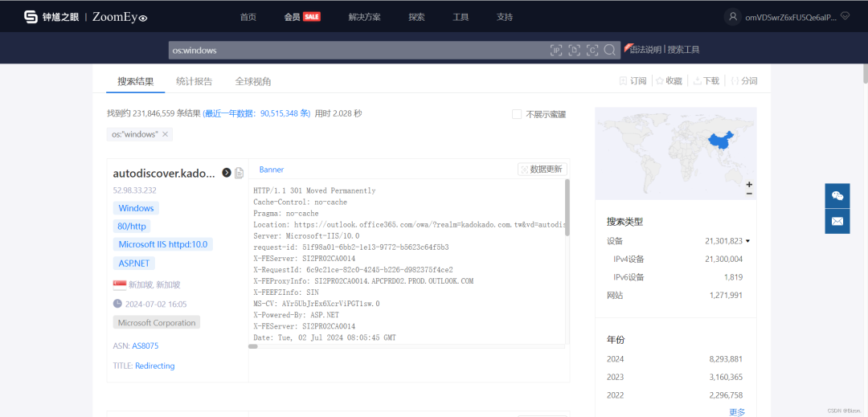This screenshot has height=417, width=868.
Task: Switch to the 全球视角 tab
Action: coord(253,81)
